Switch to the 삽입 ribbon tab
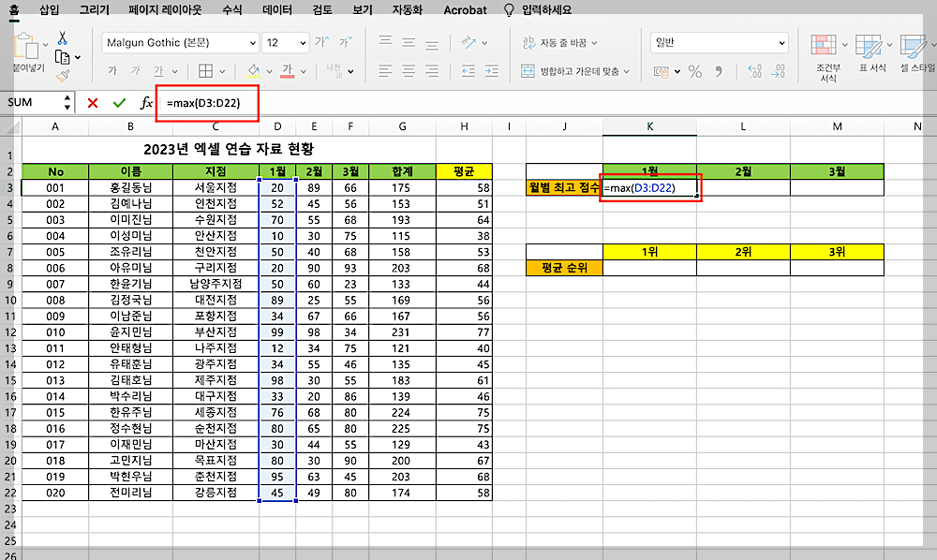937x560 pixels. coord(47,10)
